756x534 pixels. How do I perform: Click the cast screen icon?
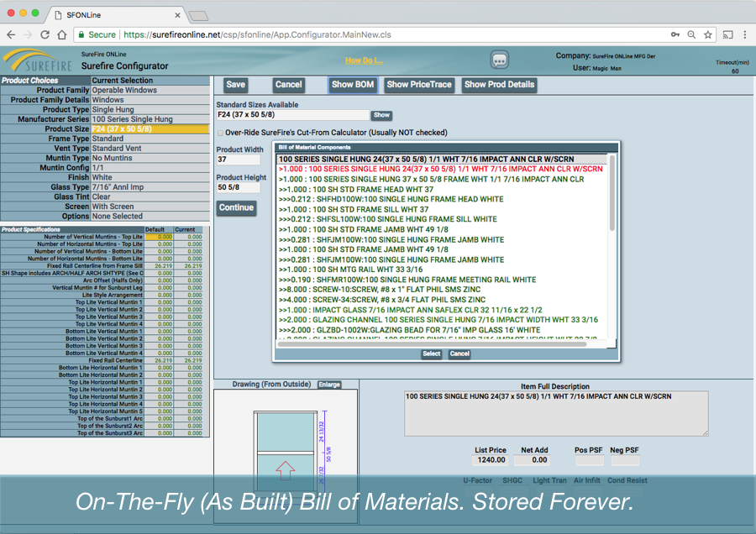pos(728,34)
